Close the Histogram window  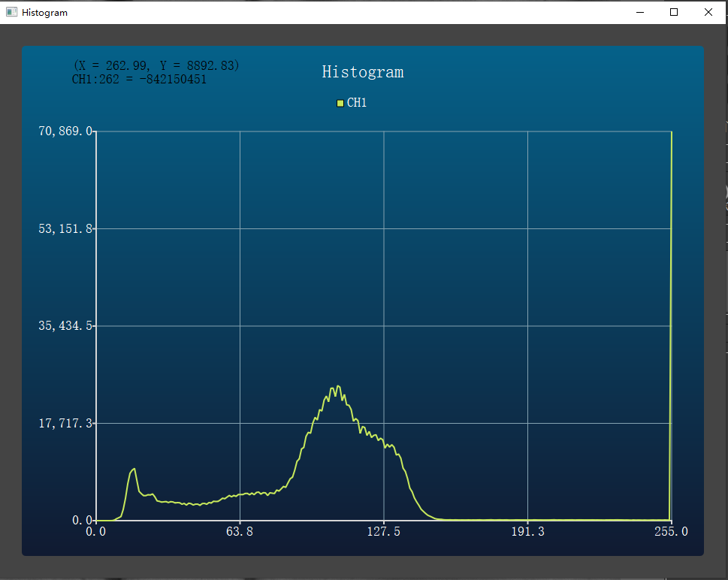tap(708, 12)
